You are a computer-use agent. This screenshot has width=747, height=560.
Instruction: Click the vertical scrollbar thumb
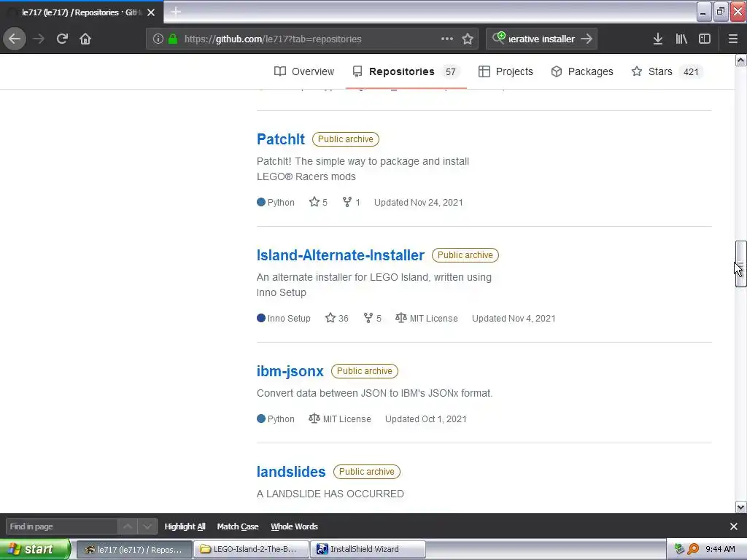tap(740, 264)
